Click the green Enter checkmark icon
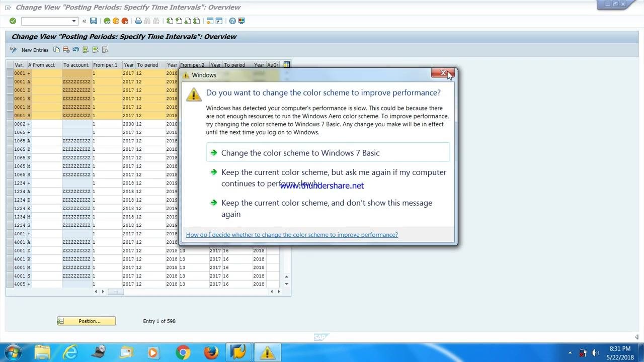 click(x=13, y=21)
